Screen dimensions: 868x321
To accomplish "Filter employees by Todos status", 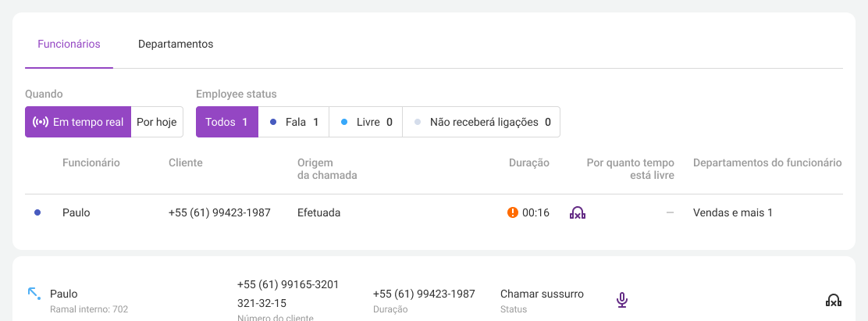I will [x=227, y=122].
